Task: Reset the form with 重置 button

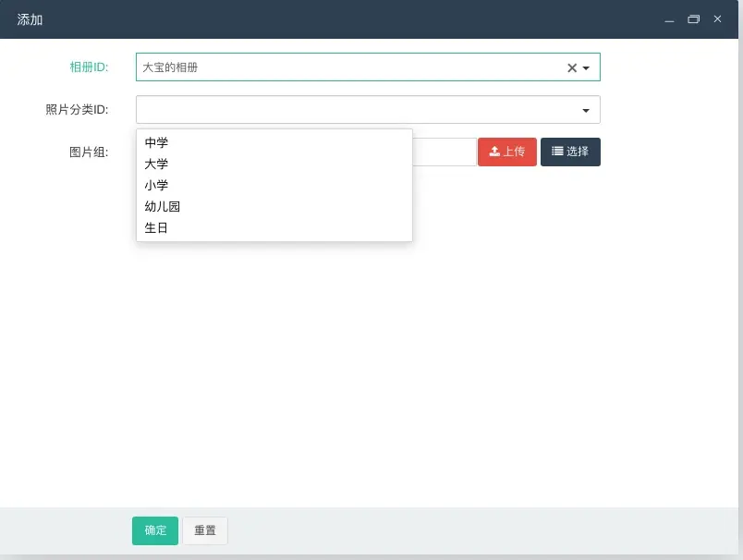Action: (x=205, y=530)
